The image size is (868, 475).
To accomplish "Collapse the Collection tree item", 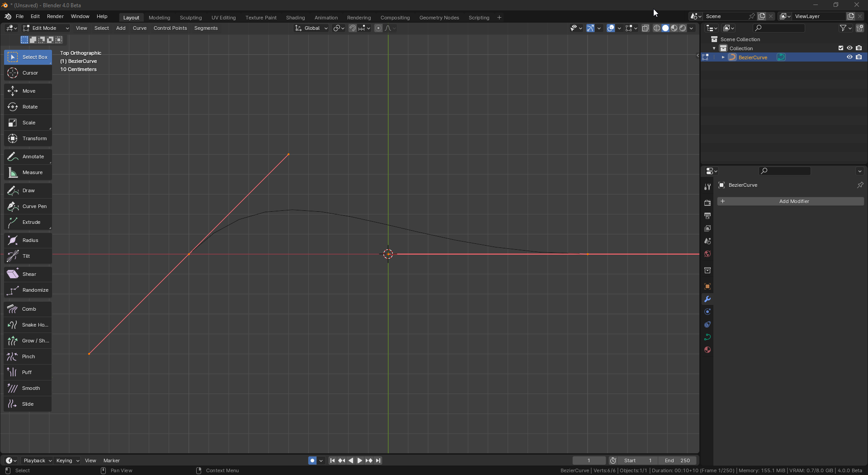I will (x=714, y=48).
